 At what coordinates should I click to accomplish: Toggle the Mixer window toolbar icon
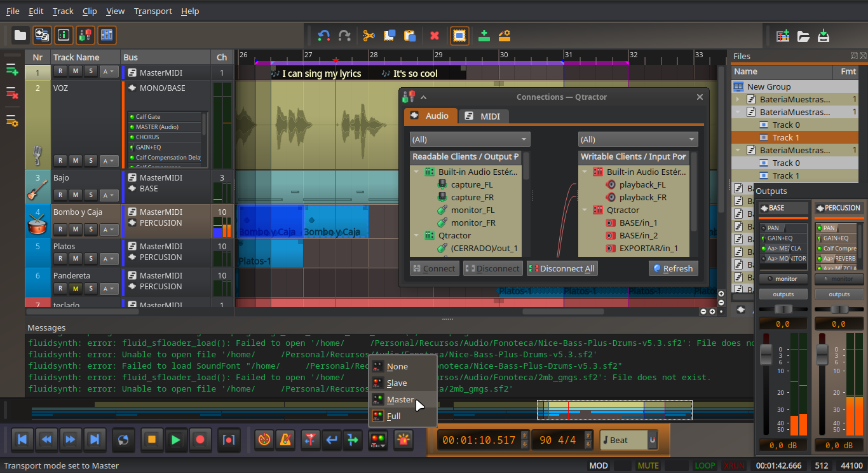(107, 36)
